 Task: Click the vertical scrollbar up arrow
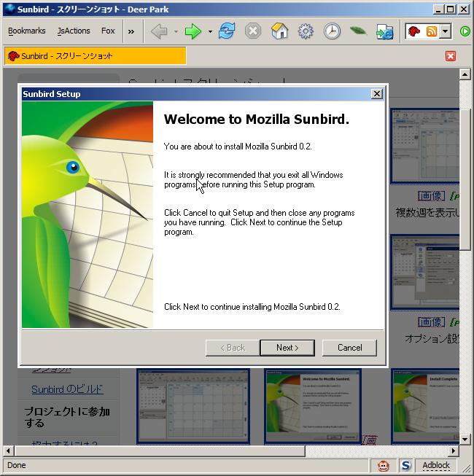(x=465, y=74)
